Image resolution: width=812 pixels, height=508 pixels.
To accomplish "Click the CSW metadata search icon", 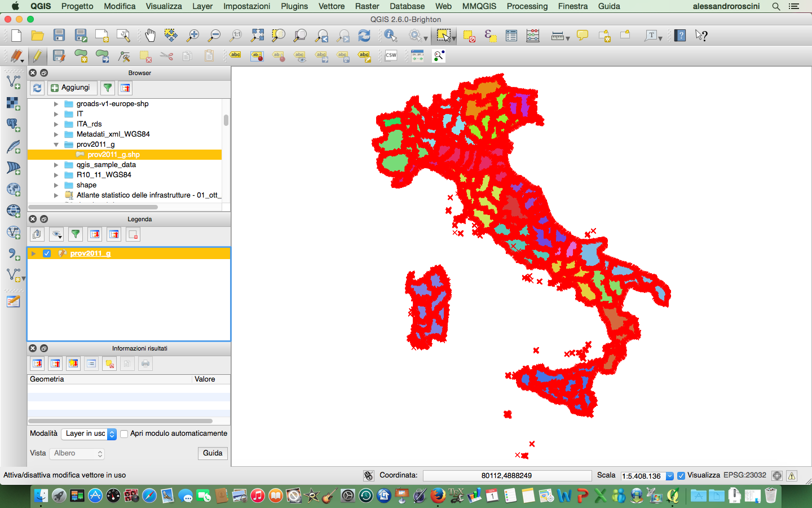I will point(391,56).
